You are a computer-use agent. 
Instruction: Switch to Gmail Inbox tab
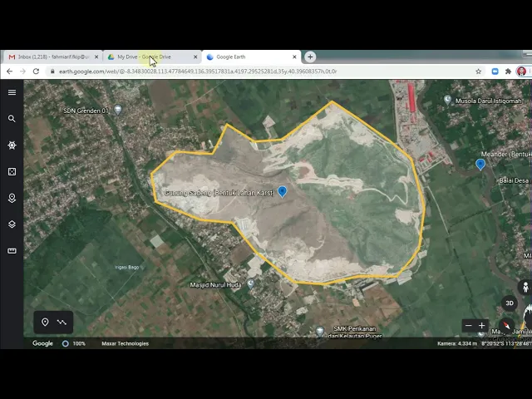tap(51, 57)
